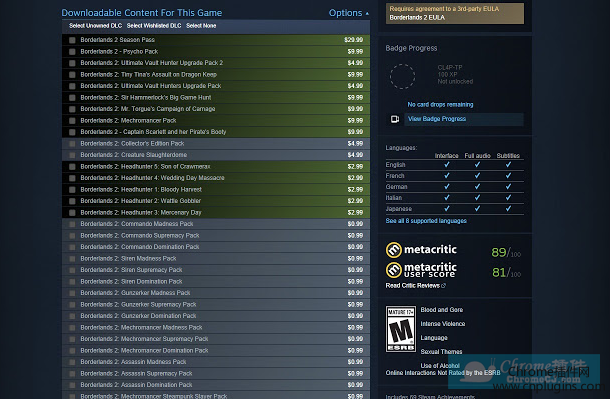Open Commando Supremacy Pack entry
Screen dimensions: 610x399
(216, 235)
